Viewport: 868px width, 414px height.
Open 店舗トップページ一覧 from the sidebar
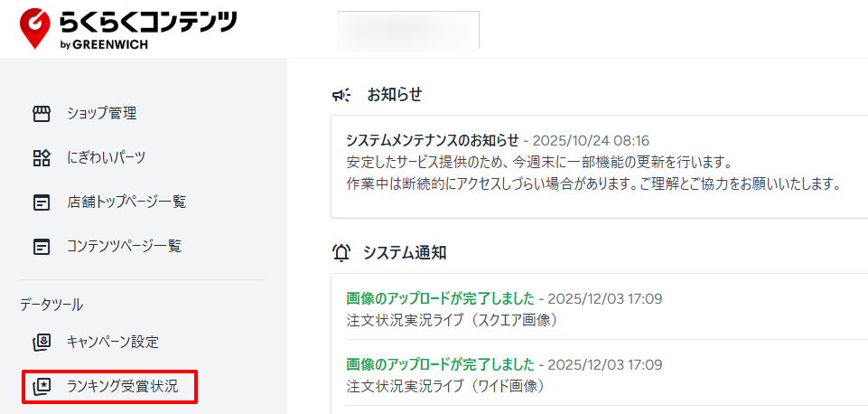pos(126,202)
